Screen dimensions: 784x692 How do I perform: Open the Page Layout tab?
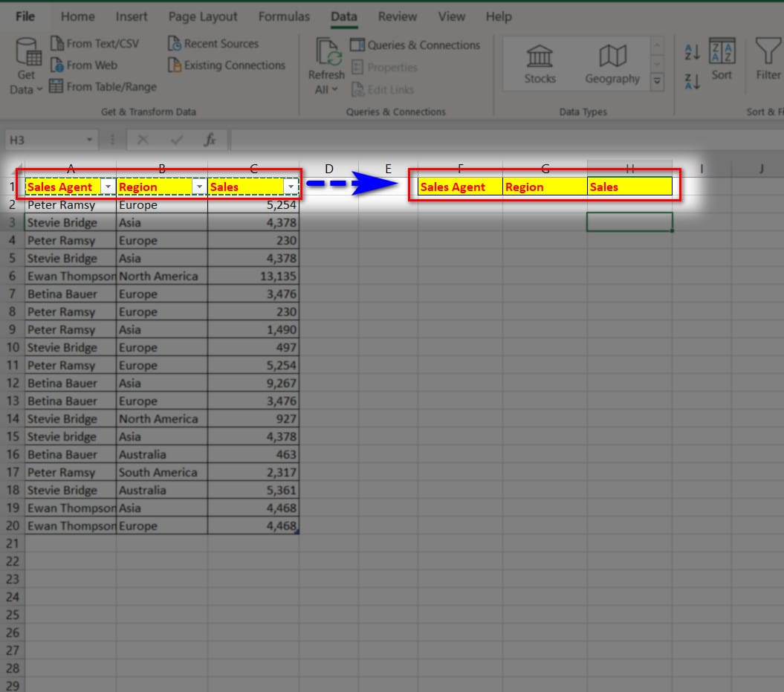tap(203, 16)
